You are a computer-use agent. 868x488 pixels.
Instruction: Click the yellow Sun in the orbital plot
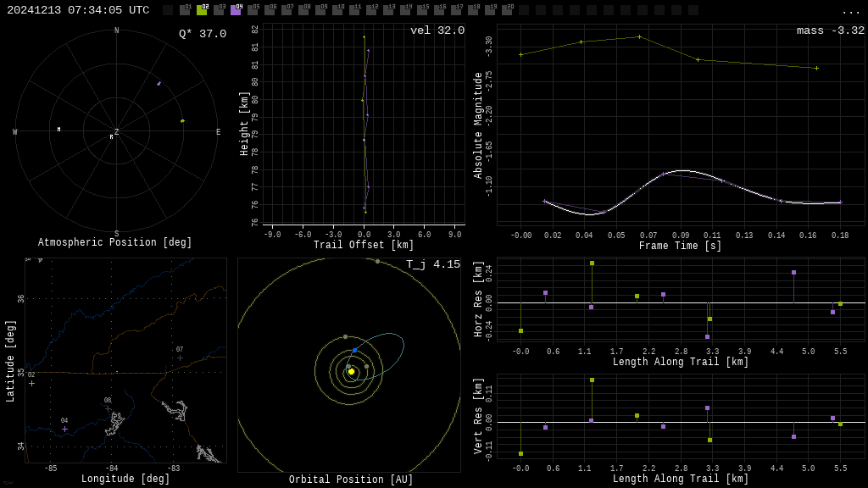[x=351, y=371]
